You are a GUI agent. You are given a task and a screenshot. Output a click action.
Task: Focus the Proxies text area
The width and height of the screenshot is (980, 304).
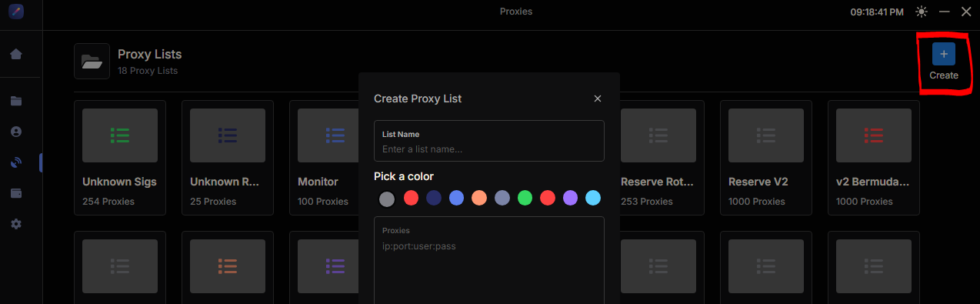[x=489, y=260]
